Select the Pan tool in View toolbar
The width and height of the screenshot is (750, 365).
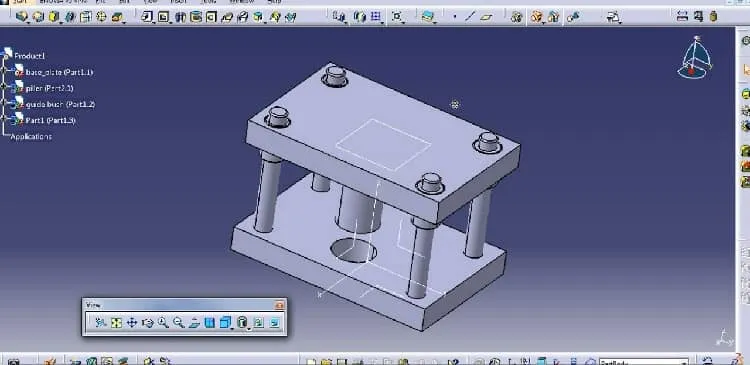132,323
